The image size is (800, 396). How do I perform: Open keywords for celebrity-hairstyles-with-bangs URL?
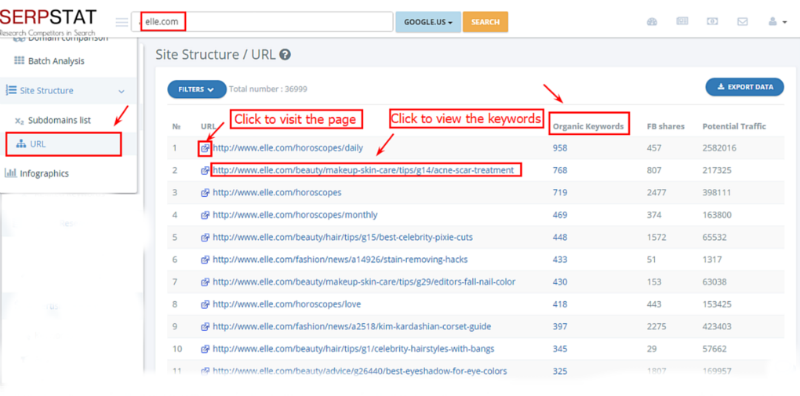pyautogui.click(x=354, y=349)
